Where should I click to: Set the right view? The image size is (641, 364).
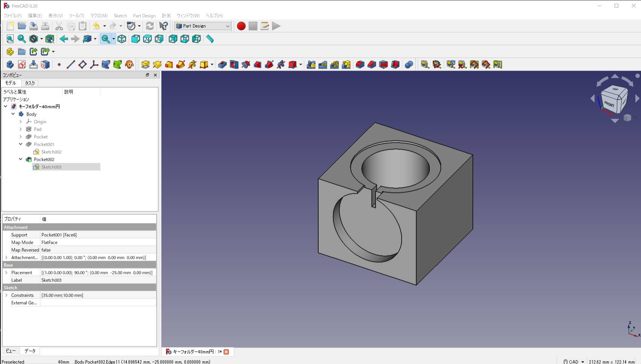pyautogui.click(x=159, y=39)
